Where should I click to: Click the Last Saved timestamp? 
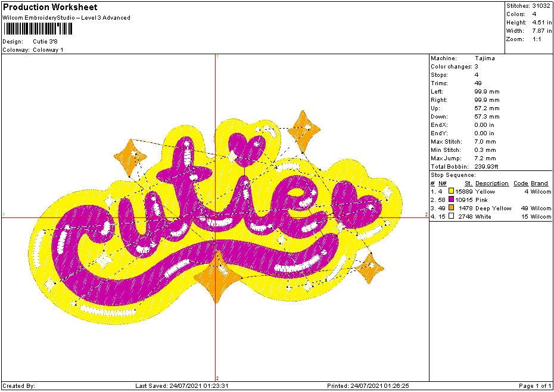point(182,385)
